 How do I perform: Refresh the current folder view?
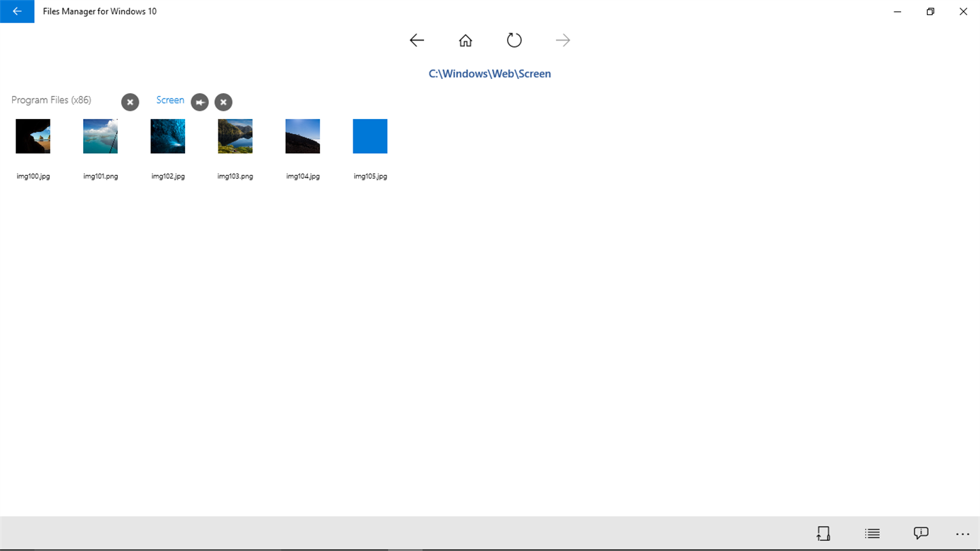coord(514,40)
